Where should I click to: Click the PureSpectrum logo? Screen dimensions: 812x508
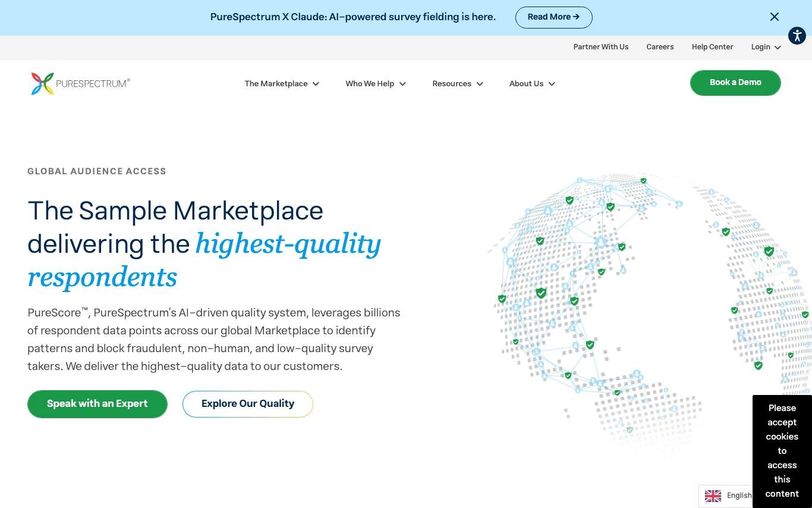point(80,84)
